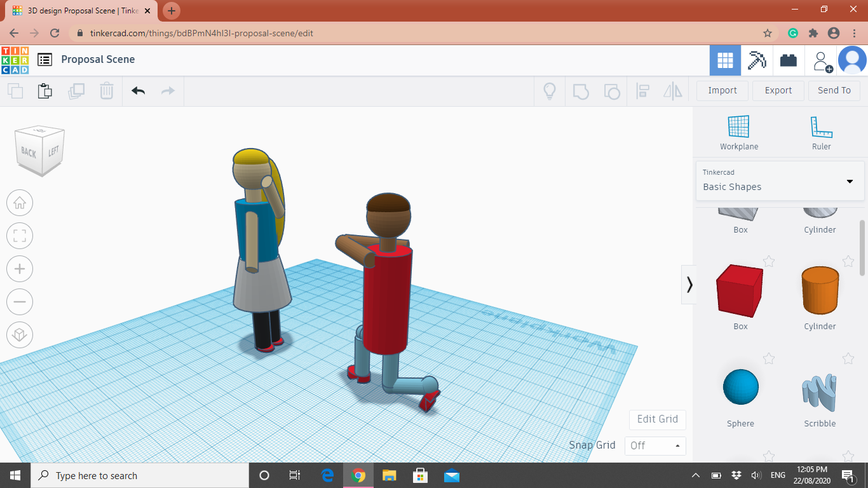Viewport: 868px width, 488px height.
Task: Favorite the Sphere with star
Action: tap(769, 358)
